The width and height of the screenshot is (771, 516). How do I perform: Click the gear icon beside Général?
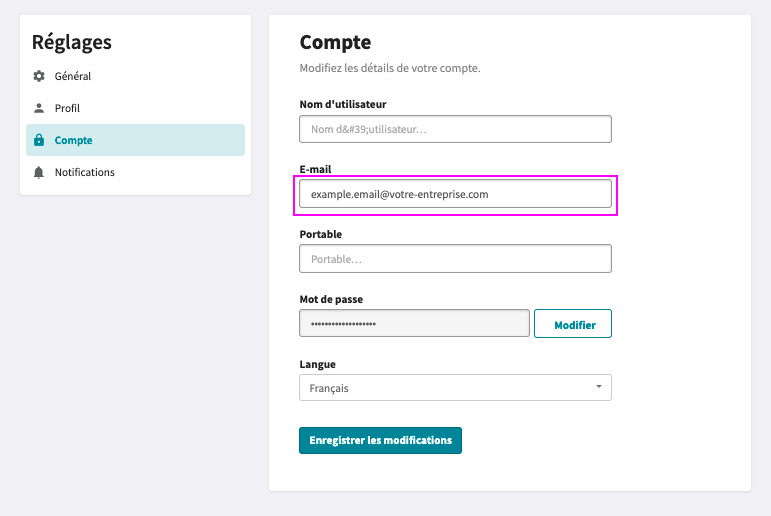click(39, 76)
